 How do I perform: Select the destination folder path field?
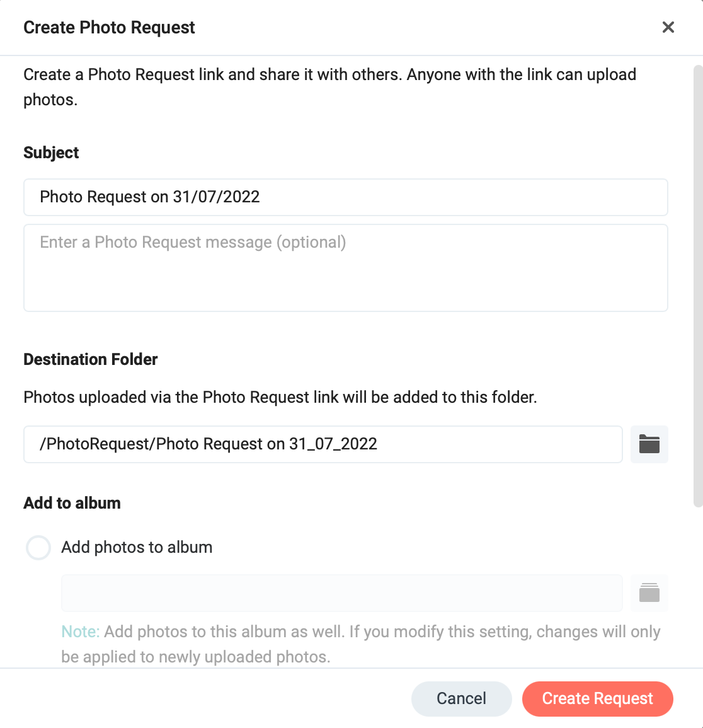(323, 444)
